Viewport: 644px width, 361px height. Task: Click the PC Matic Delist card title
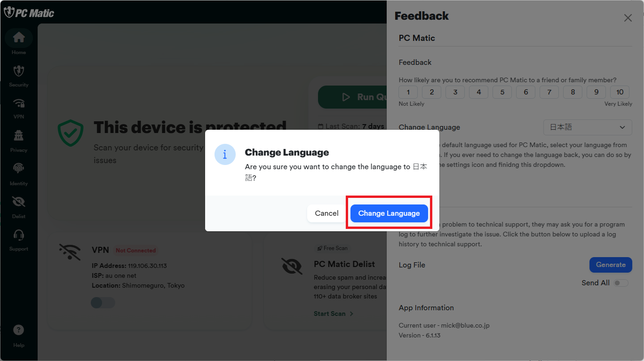[x=344, y=264]
